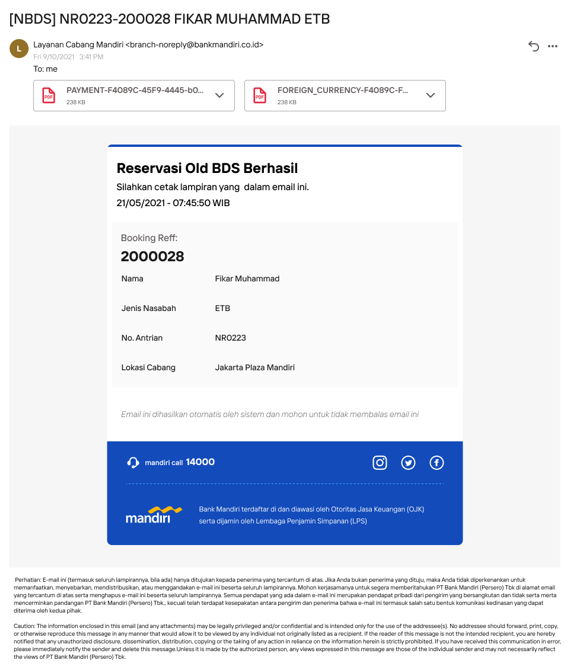Open the more options ellipsis menu
The image size is (574, 672).
553,46
